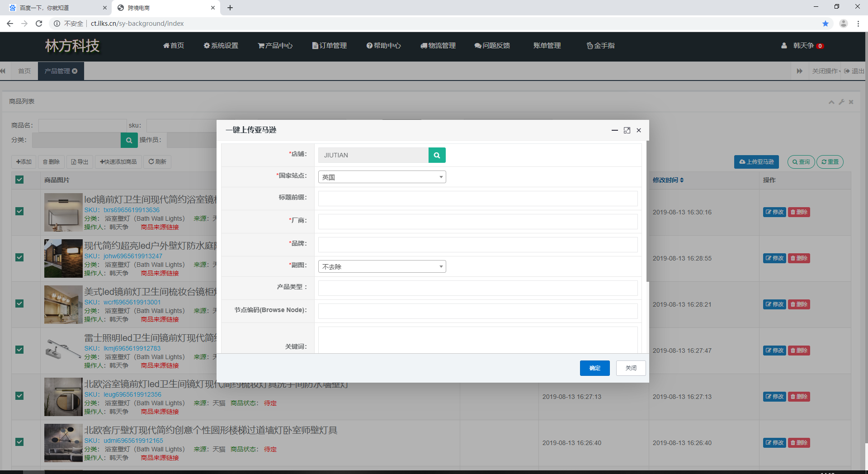
Task: Open the 问题反馈 menu
Action: 492,46
